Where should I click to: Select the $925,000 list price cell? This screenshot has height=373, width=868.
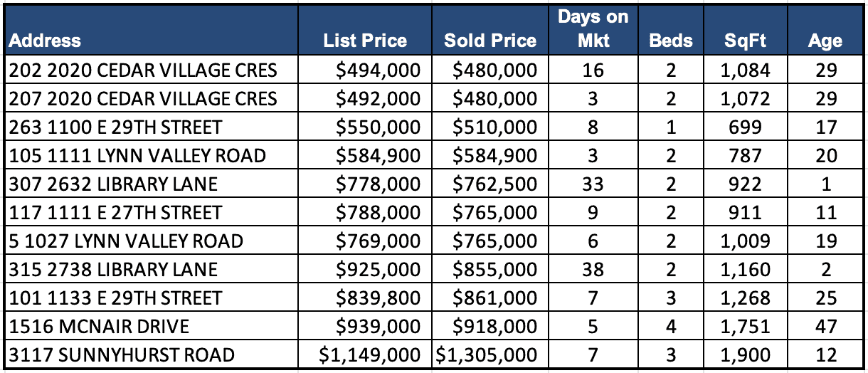pyautogui.click(x=379, y=269)
